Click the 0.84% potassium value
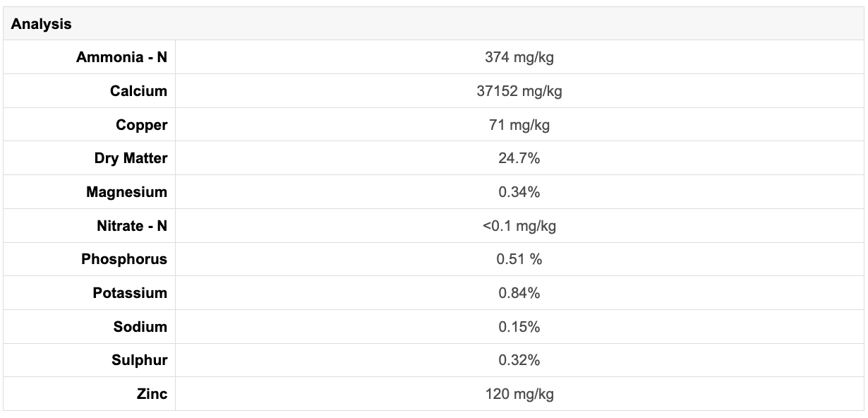 519,293
